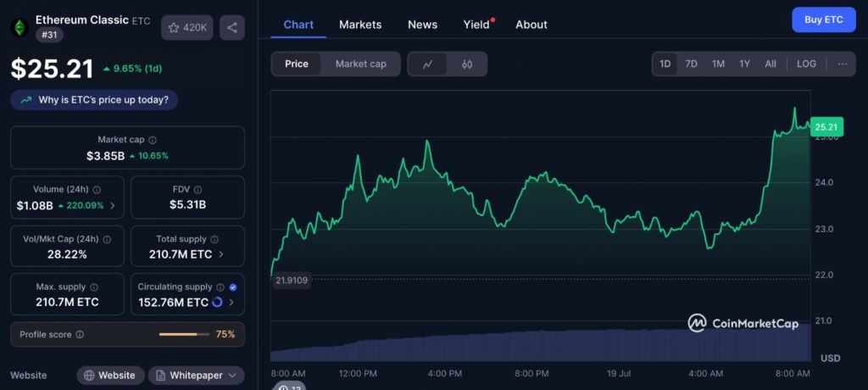Screen dimensions: 868x390
Task: Click the Ethereum Classic title text
Action: (x=82, y=20)
